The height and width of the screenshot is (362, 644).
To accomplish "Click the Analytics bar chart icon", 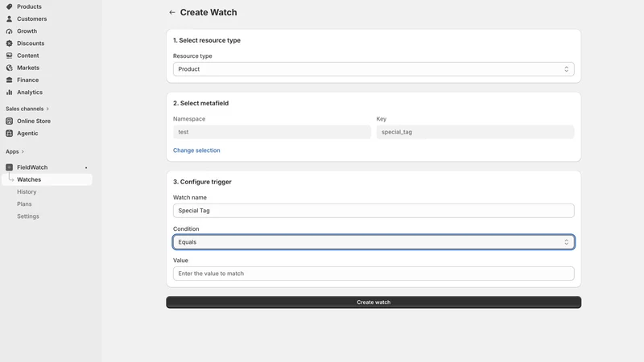I will click(x=9, y=93).
